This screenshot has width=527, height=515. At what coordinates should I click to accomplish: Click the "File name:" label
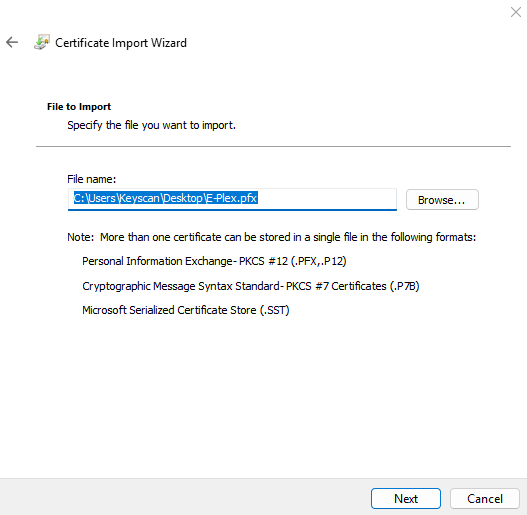(91, 179)
